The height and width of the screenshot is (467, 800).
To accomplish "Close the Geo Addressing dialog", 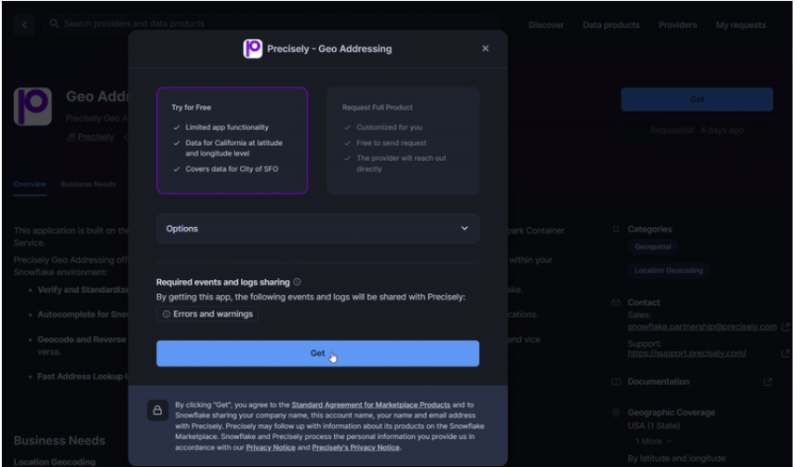I will 485,48.
